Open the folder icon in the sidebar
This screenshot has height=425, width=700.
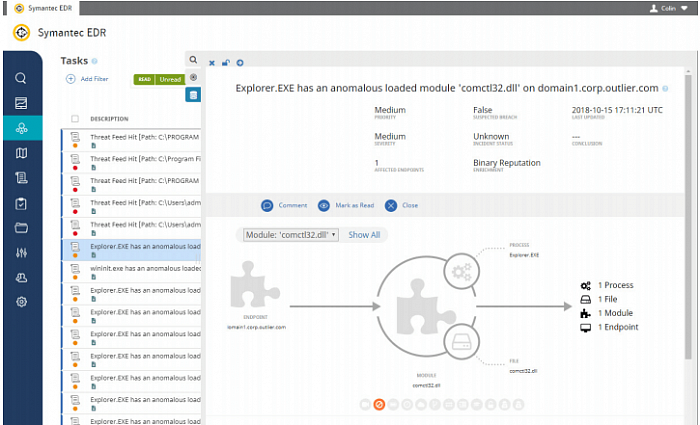point(21,228)
